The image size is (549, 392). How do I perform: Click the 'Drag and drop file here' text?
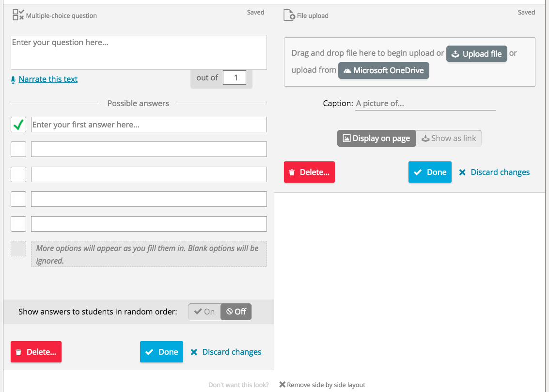pos(368,53)
